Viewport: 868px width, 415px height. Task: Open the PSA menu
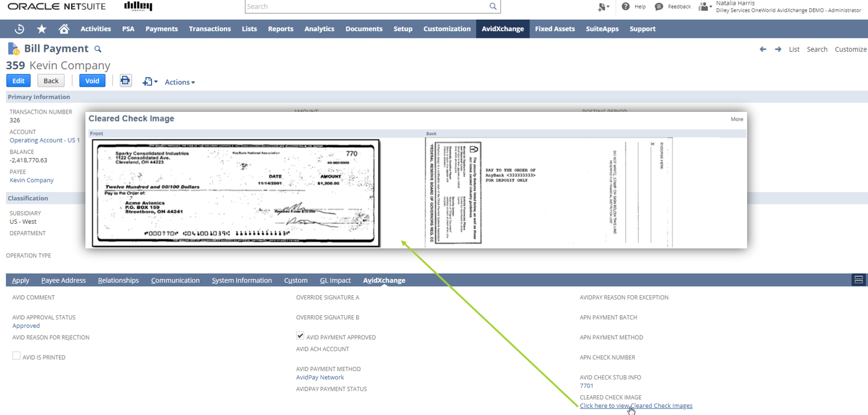tap(128, 29)
